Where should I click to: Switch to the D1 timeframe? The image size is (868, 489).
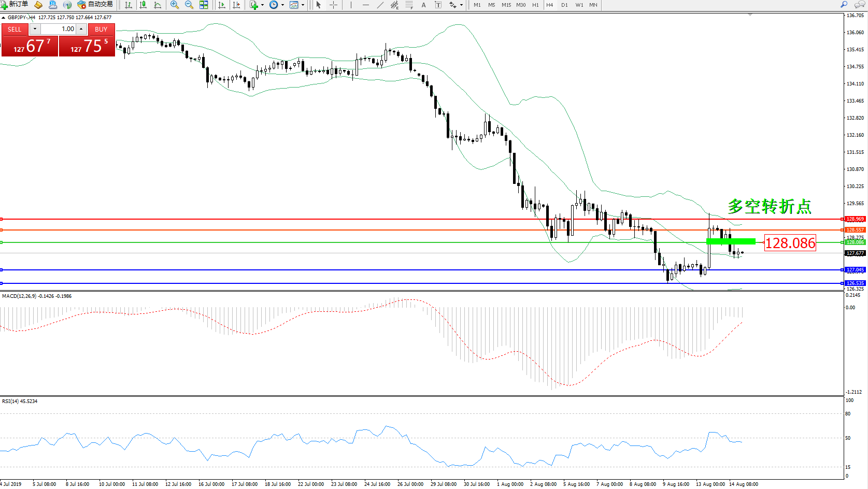click(x=564, y=5)
